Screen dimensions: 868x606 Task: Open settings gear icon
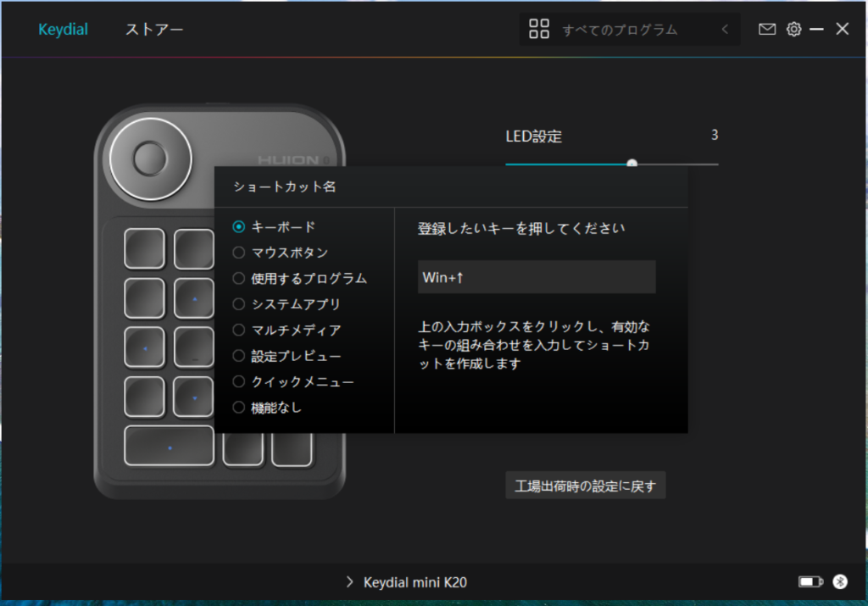(x=793, y=30)
